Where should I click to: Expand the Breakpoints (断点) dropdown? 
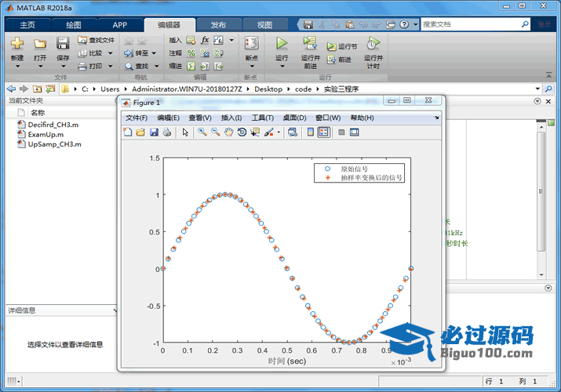251,67
